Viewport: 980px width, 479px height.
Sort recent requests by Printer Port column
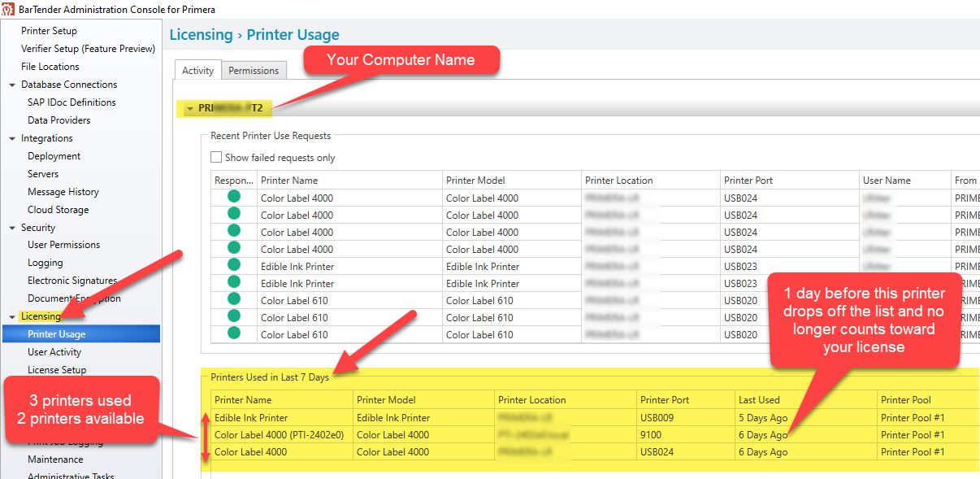(x=790, y=181)
